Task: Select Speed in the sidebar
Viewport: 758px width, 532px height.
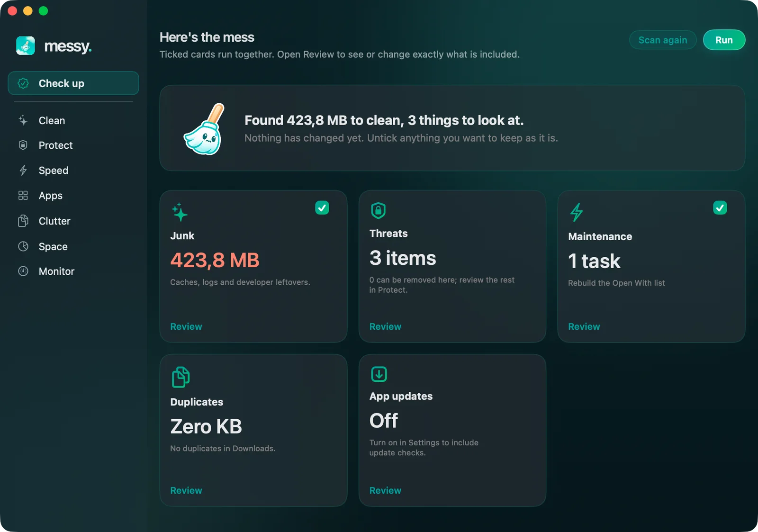Action: 73,170
